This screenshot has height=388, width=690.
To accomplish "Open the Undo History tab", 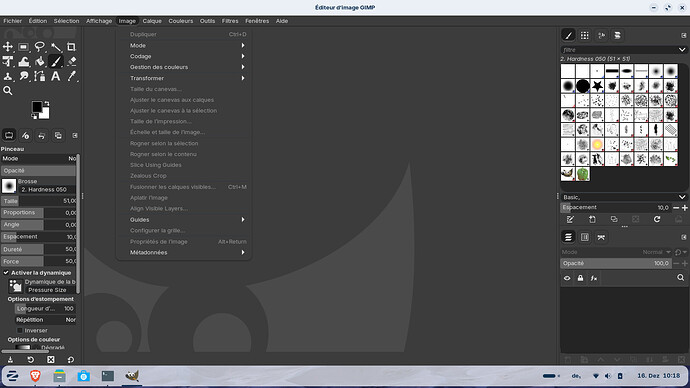I will [x=42, y=135].
